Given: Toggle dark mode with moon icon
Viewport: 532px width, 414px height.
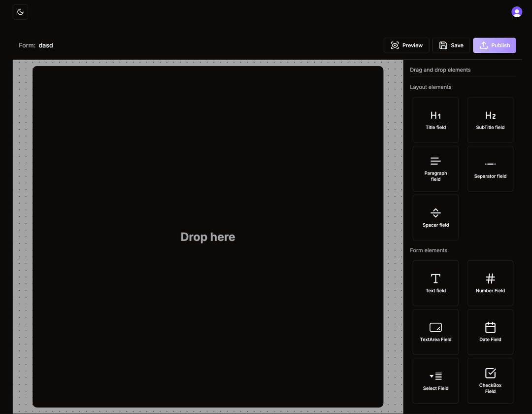Looking at the screenshot, I should [x=20, y=12].
